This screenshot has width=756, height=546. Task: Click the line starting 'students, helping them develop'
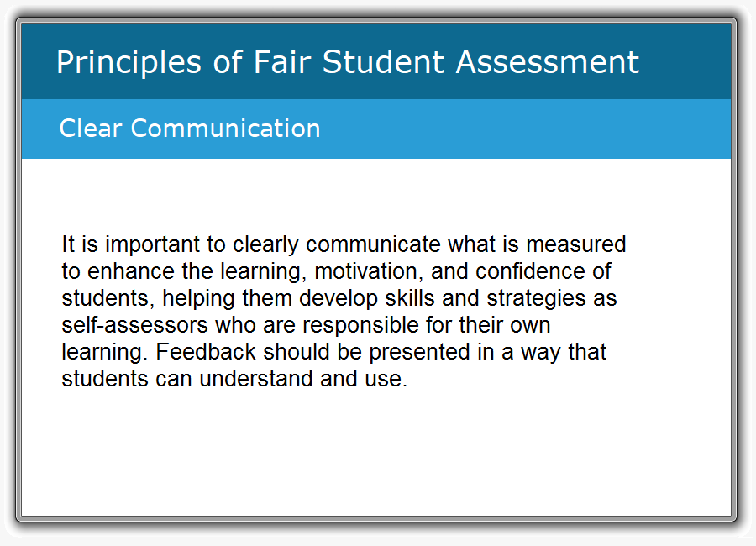tap(339, 298)
